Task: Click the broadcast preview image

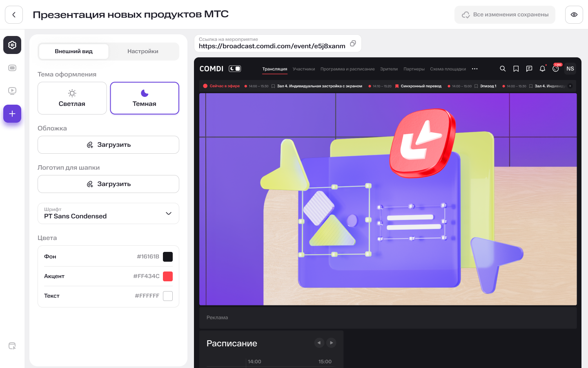Action: click(388, 199)
